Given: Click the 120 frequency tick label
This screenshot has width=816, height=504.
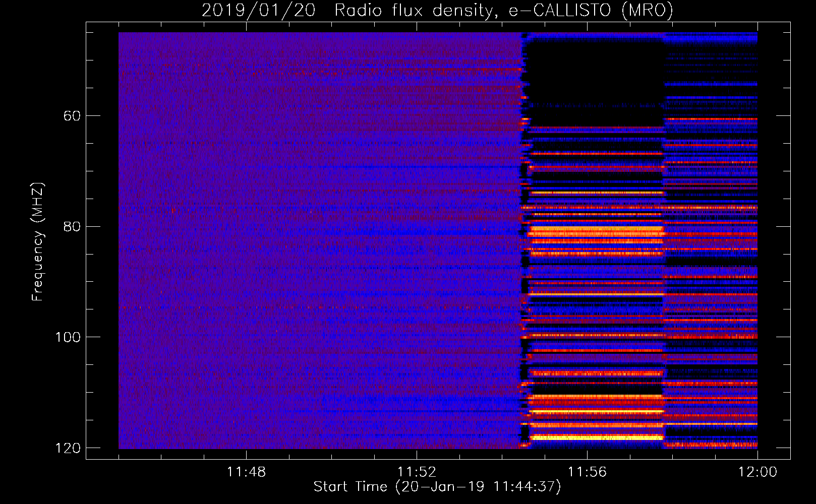Looking at the screenshot, I should click(x=68, y=448).
